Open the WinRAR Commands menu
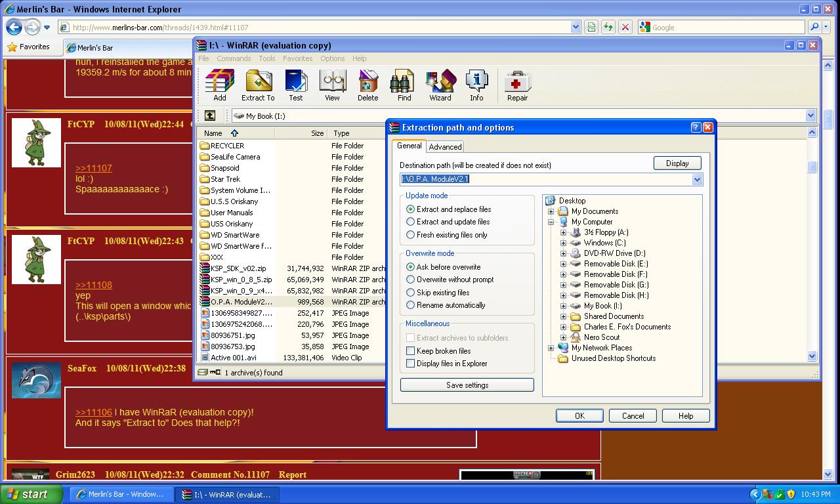The width and height of the screenshot is (840, 504). point(234,58)
